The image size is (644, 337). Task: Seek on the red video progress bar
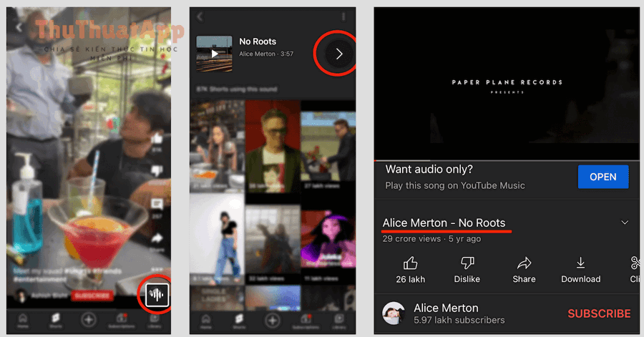point(507,160)
